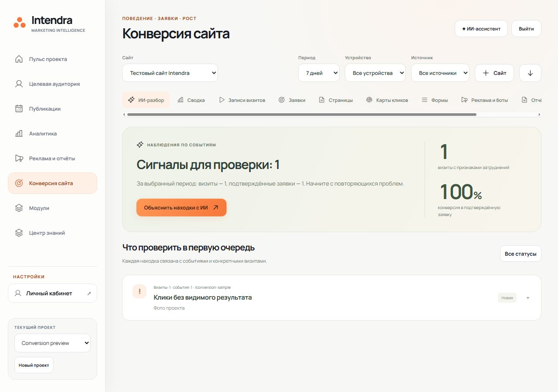Open the current project dropdown Conversion preview
The height and width of the screenshot is (392, 558).
click(52, 343)
